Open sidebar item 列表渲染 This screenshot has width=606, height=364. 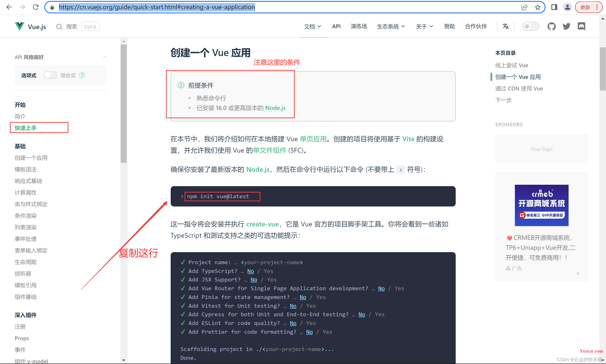coord(26,227)
